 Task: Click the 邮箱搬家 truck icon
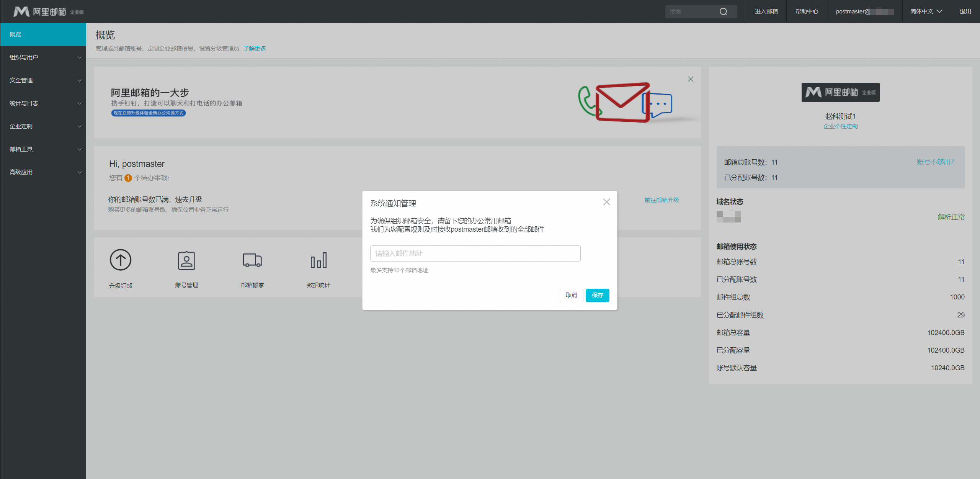click(x=252, y=260)
